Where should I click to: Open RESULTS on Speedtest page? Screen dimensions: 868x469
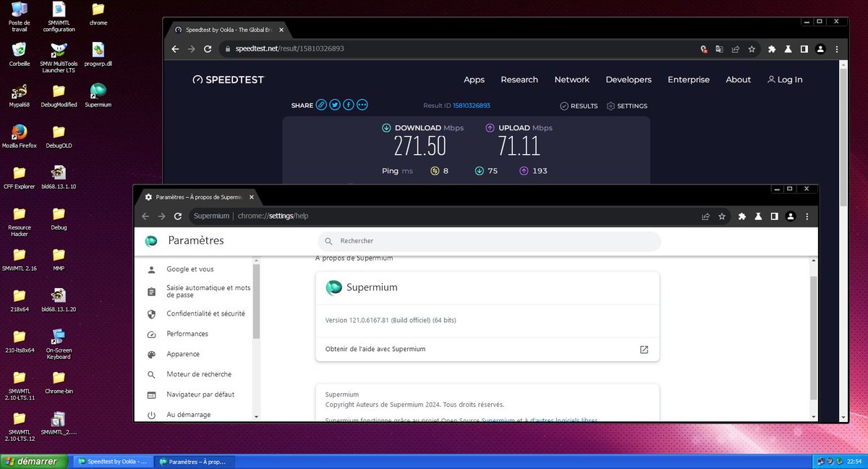[x=579, y=106]
